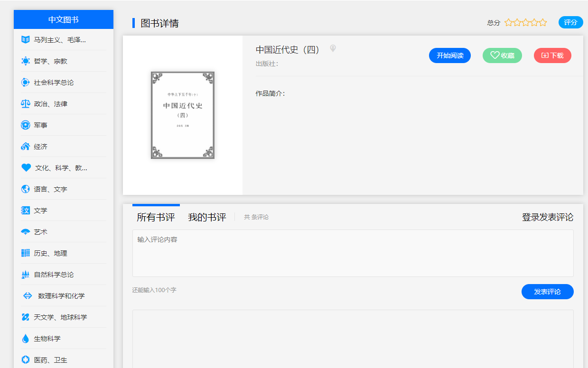Screen dimensions: 588x368
Task: Click the 登录发表评论 link
Action: [547, 217]
